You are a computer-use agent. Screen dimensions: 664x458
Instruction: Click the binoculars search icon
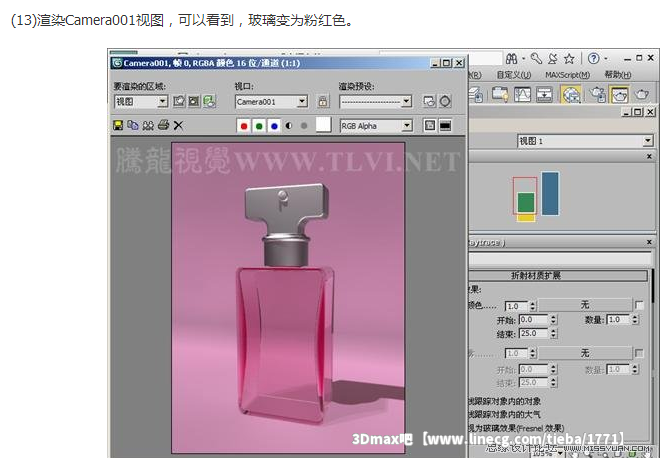tap(512, 58)
